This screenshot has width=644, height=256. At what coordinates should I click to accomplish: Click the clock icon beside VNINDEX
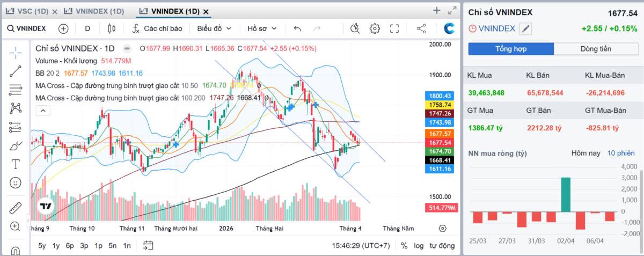tap(472, 29)
